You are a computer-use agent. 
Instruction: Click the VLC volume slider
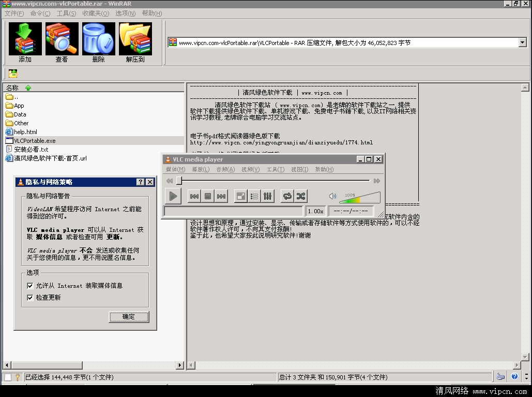point(360,197)
